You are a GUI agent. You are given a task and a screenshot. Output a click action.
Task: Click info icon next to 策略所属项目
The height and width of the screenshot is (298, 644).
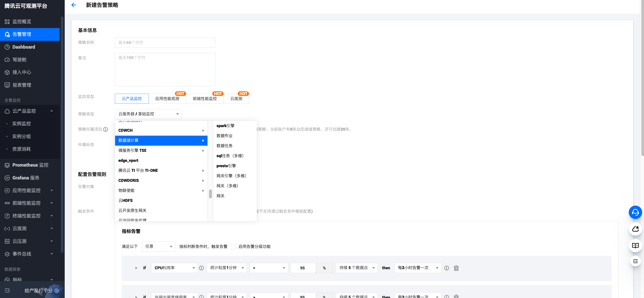(x=105, y=129)
